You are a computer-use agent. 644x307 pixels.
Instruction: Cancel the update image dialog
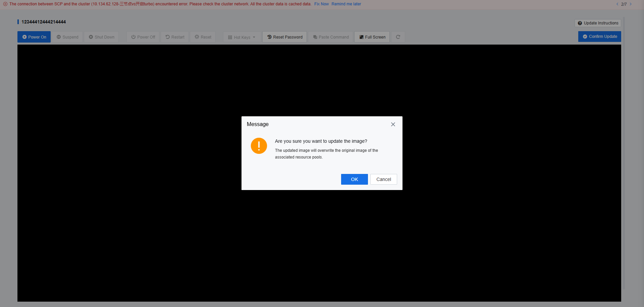[x=384, y=179]
